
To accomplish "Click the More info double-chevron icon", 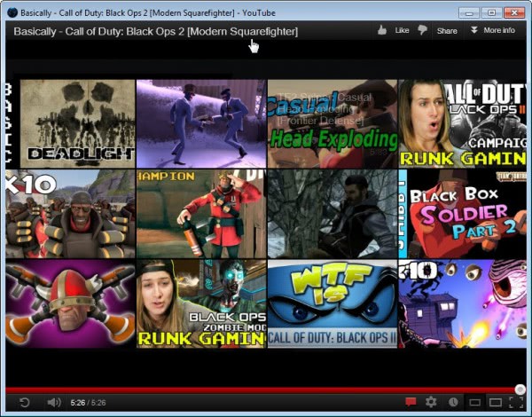I will coord(474,30).
